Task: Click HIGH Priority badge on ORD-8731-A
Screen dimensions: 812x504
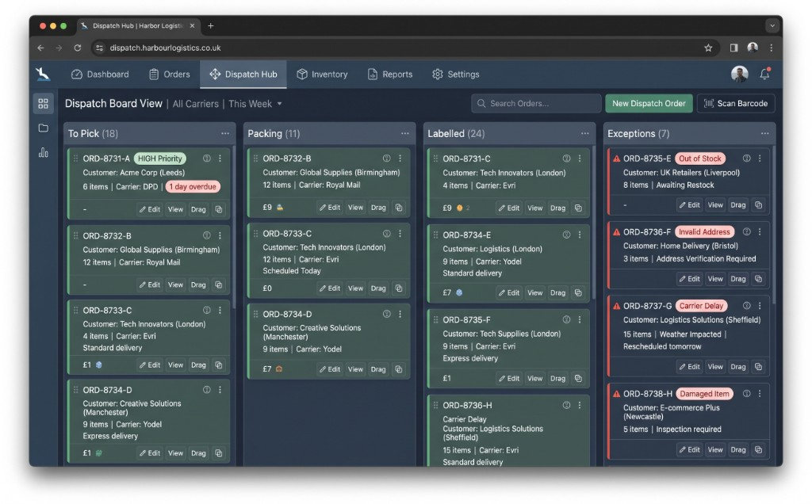Action: click(x=160, y=158)
